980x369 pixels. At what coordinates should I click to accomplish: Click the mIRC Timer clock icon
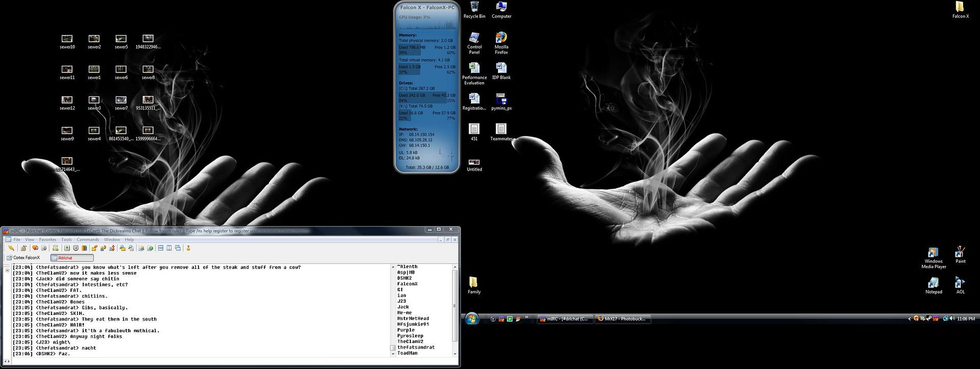tap(76, 248)
